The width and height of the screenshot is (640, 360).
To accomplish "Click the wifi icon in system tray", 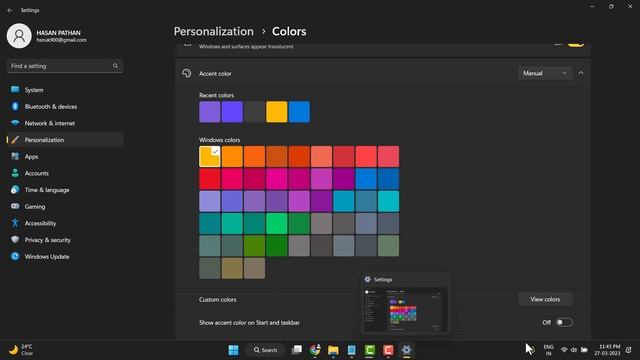I will pyautogui.click(x=564, y=350).
